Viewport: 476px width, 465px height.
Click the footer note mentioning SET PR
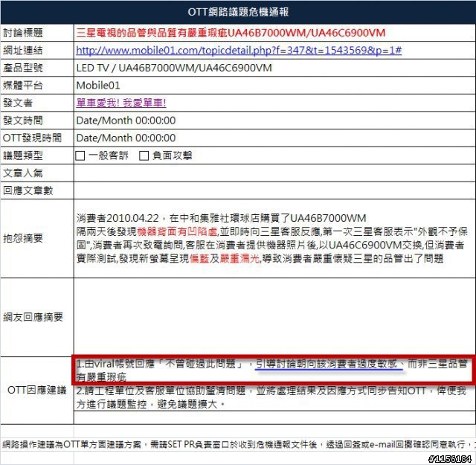[x=238, y=445]
